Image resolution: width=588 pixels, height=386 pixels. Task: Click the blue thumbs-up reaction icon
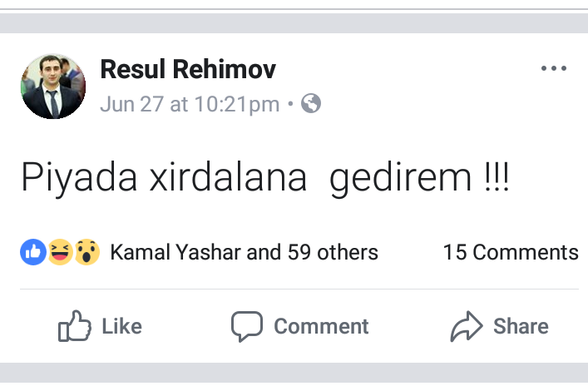32,251
